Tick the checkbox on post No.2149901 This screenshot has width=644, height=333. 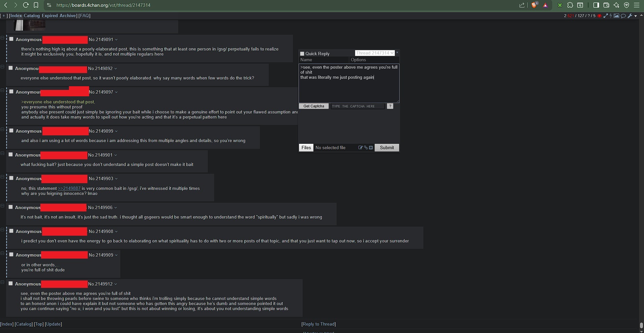[10, 155]
